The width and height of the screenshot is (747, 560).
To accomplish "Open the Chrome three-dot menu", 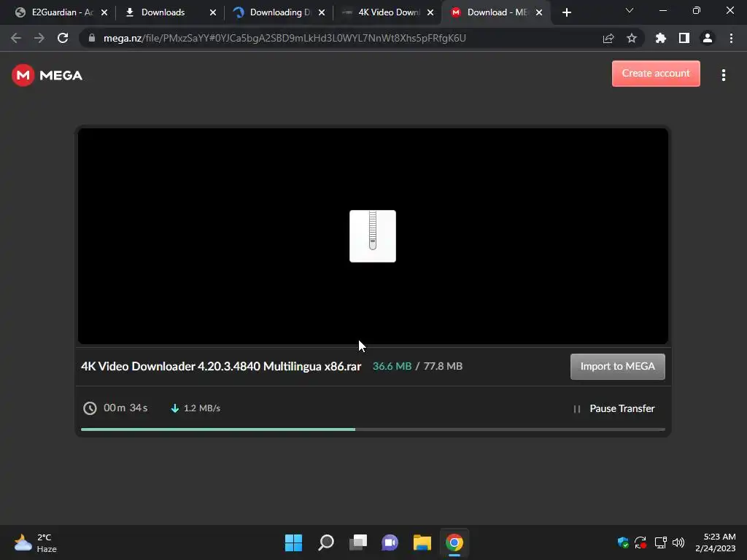I will pos(731,38).
